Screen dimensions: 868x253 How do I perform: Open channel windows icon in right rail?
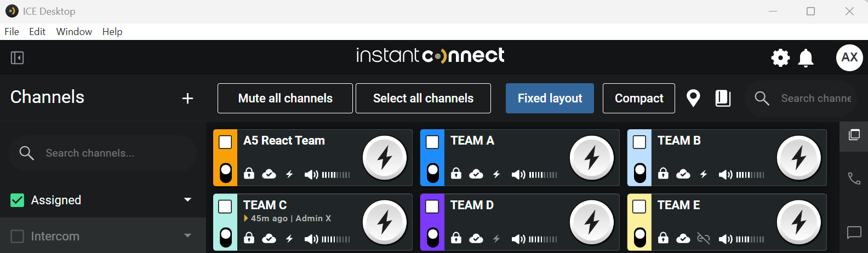point(854,135)
